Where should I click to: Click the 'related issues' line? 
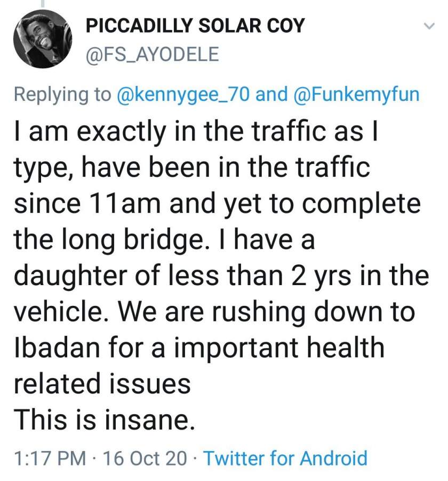[102, 384]
